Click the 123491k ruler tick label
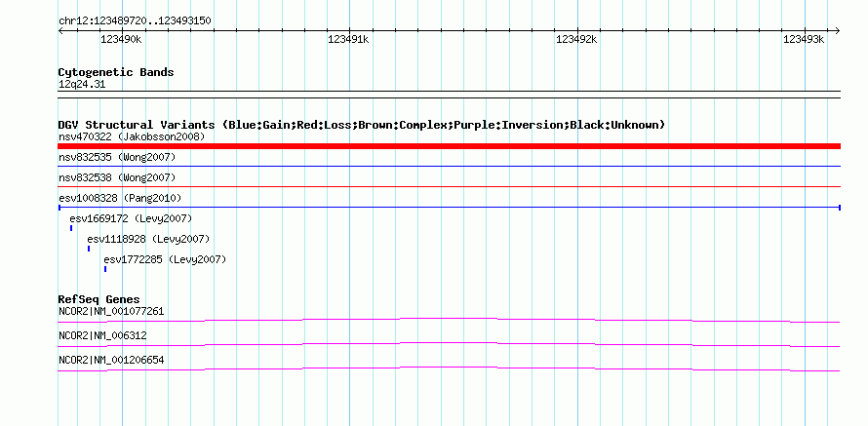This screenshot has width=868, height=426. [348, 39]
